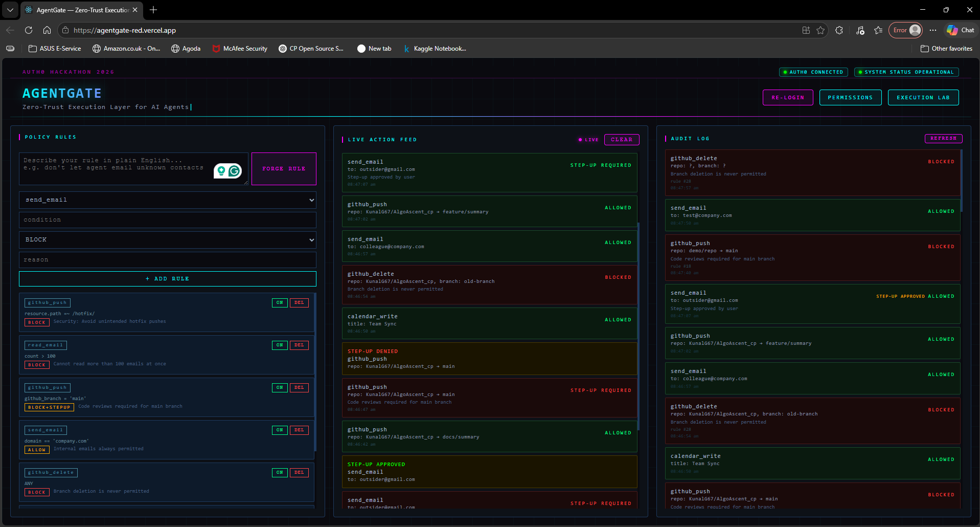The image size is (980, 527).
Task: Reload the page with refresh icon
Action: [x=29, y=30]
